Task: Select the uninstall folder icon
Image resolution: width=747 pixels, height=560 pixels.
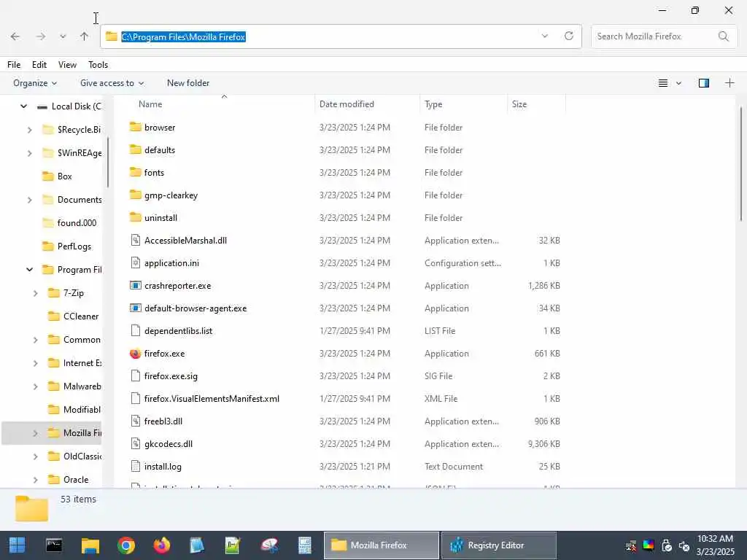Action: tap(135, 217)
